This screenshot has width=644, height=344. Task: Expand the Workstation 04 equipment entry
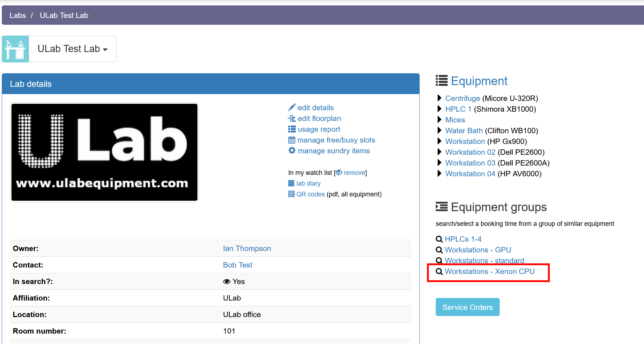[x=440, y=173]
